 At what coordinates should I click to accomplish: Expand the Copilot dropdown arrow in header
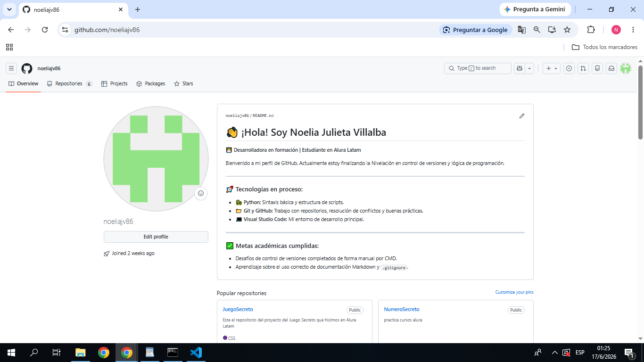(x=530, y=68)
